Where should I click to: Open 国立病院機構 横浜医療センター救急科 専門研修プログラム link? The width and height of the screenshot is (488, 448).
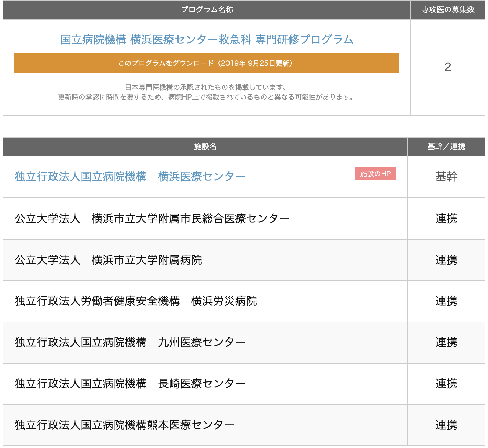(207, 40)
